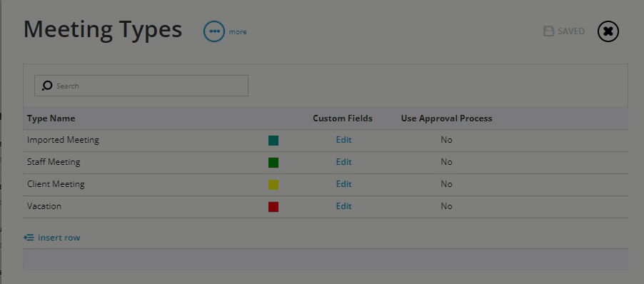Open the green swatch for Staff Meeting
The width and height of the screenshot is (644, 284).
coord(273,163)
